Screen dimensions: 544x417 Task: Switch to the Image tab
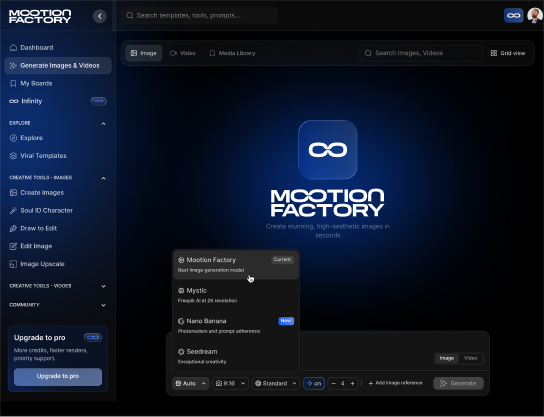[144, 53]
